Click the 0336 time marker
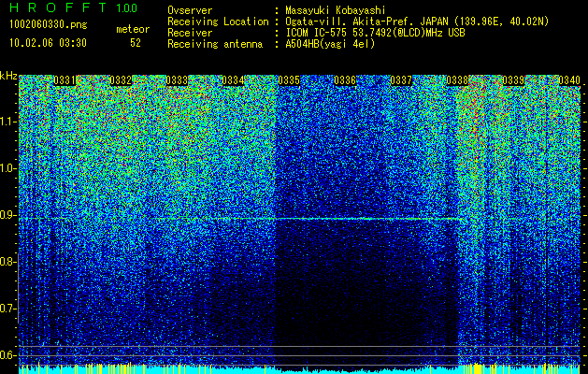This screenshot has width=588, height=374. (345, 80)
